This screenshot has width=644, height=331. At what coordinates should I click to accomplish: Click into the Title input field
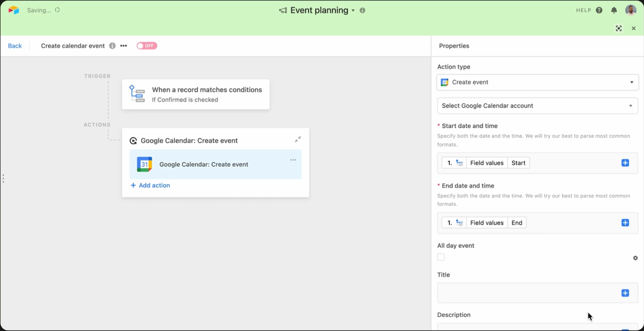527,293
